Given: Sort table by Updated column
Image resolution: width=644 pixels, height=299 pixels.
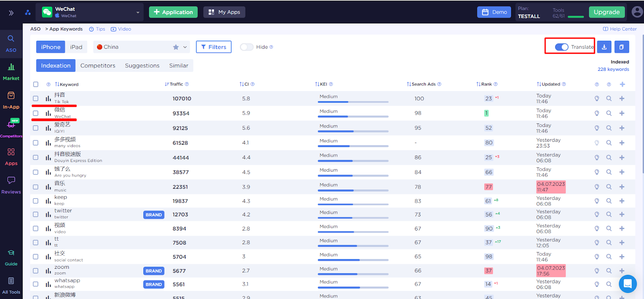Looking at the screenshot, I should point(549,84).
